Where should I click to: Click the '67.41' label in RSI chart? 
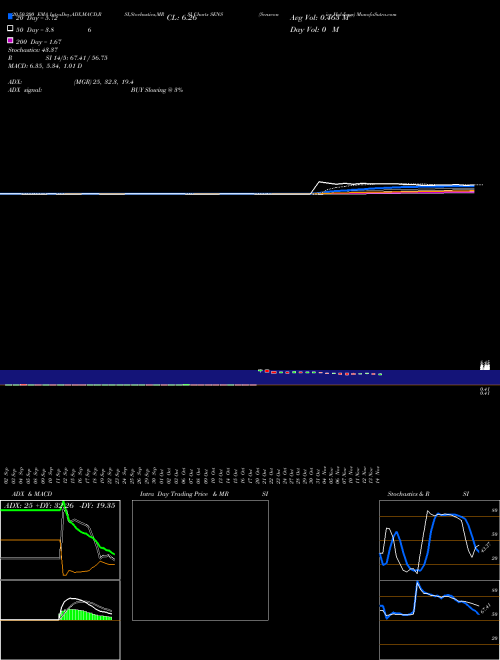[485, 608]
